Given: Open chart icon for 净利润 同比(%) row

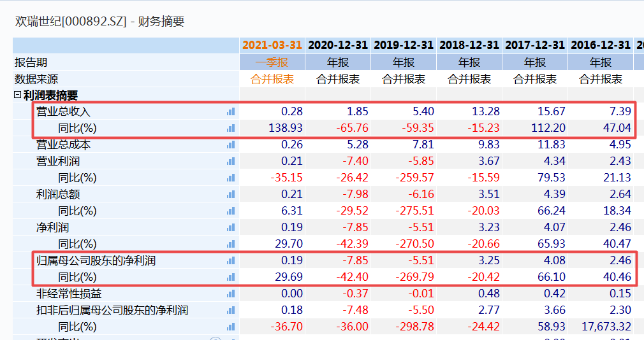Looking at the screenshot, I should (x=231, y=244).
